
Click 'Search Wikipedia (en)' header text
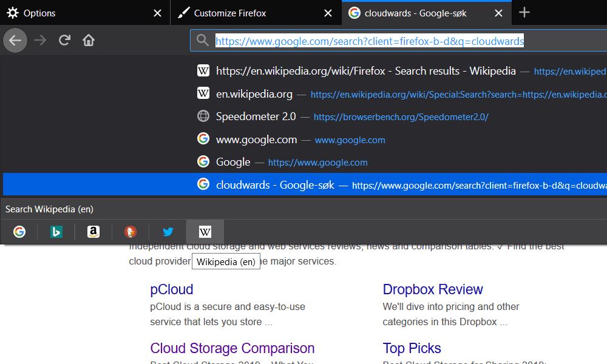pos(49,209)
